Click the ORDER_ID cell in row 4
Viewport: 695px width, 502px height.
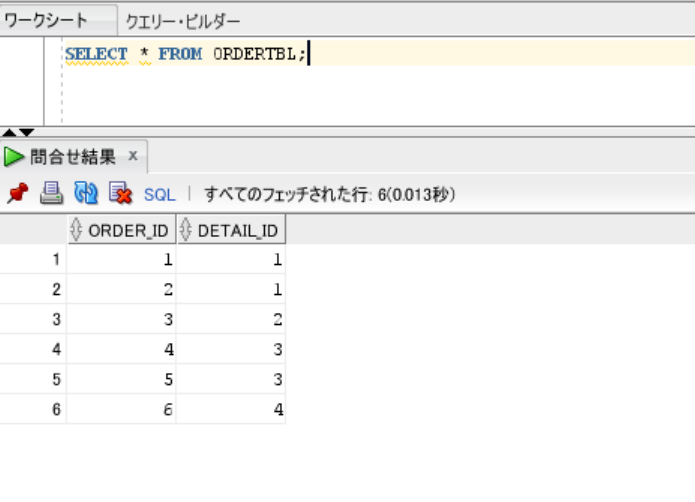[x=121, y=350]
